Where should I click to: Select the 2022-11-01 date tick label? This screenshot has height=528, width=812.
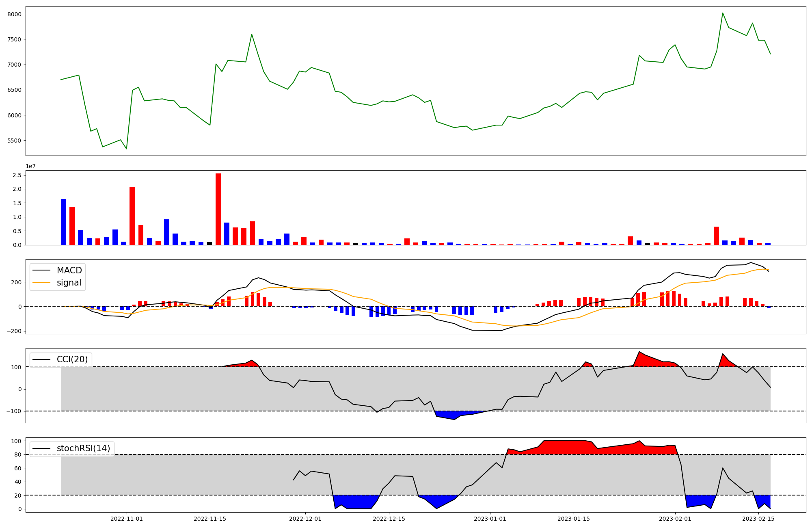coord(127,519)
